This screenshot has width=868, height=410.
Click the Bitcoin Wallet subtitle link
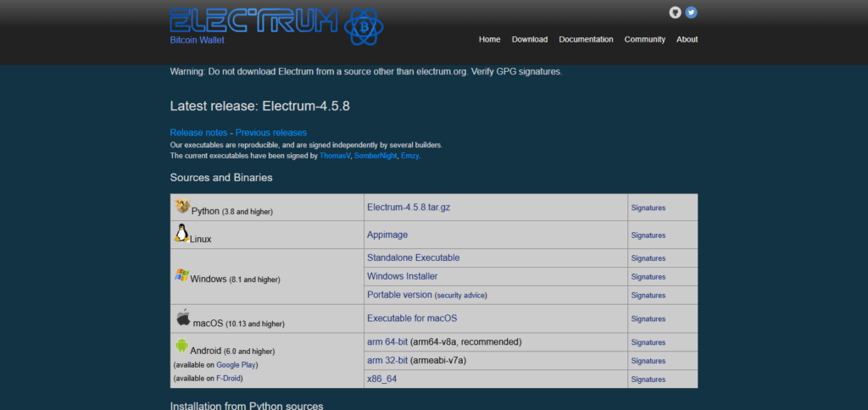pos(197,41)
